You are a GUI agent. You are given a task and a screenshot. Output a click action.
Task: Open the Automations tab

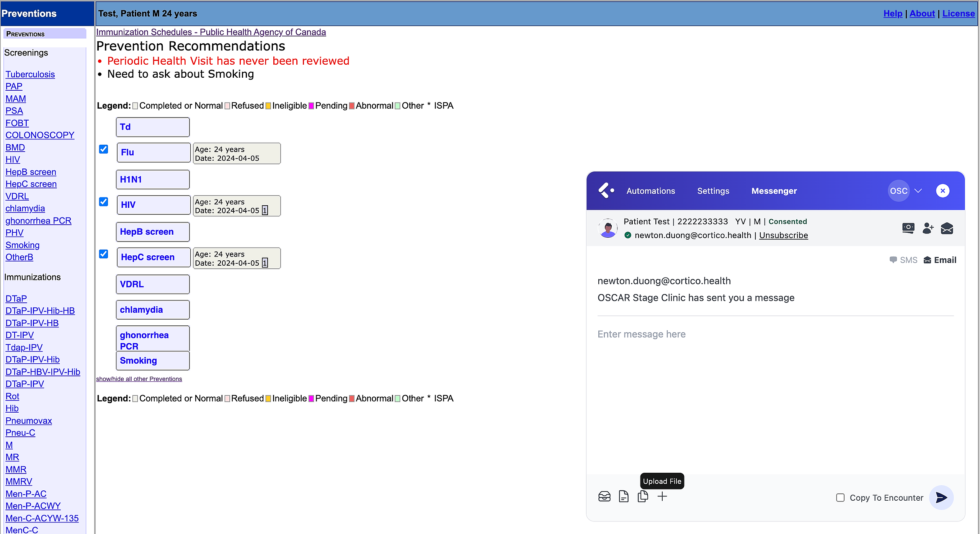tap(650, 191)
